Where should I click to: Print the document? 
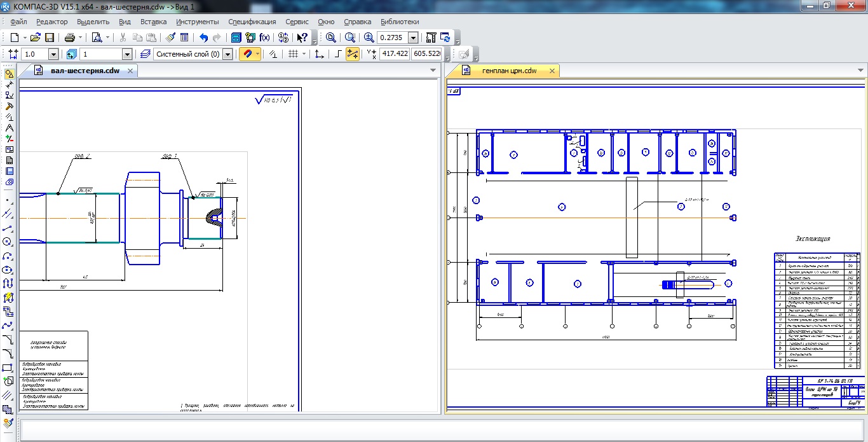(69, 38)
